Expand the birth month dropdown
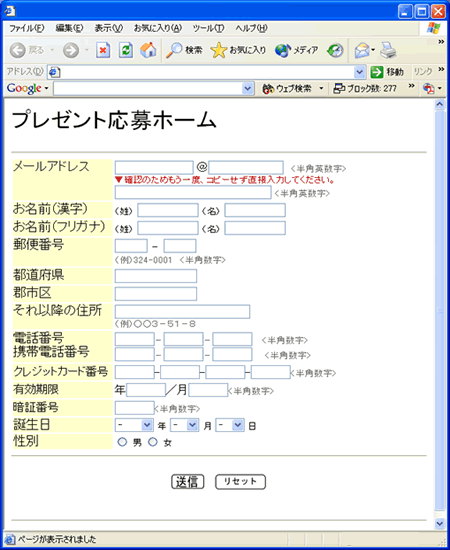Image resolution: width=450 pixels, height=550 pixels. pyautogui.click(x=184, y=425)
